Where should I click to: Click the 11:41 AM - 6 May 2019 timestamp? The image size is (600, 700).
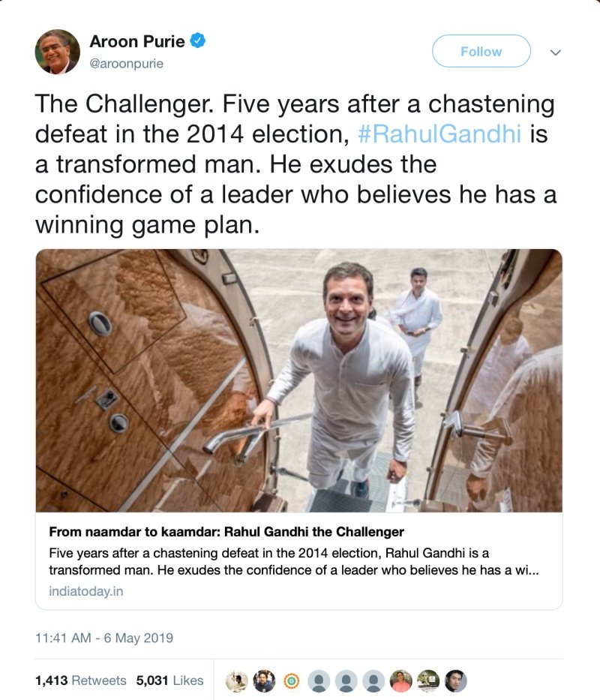pos(104,638)
